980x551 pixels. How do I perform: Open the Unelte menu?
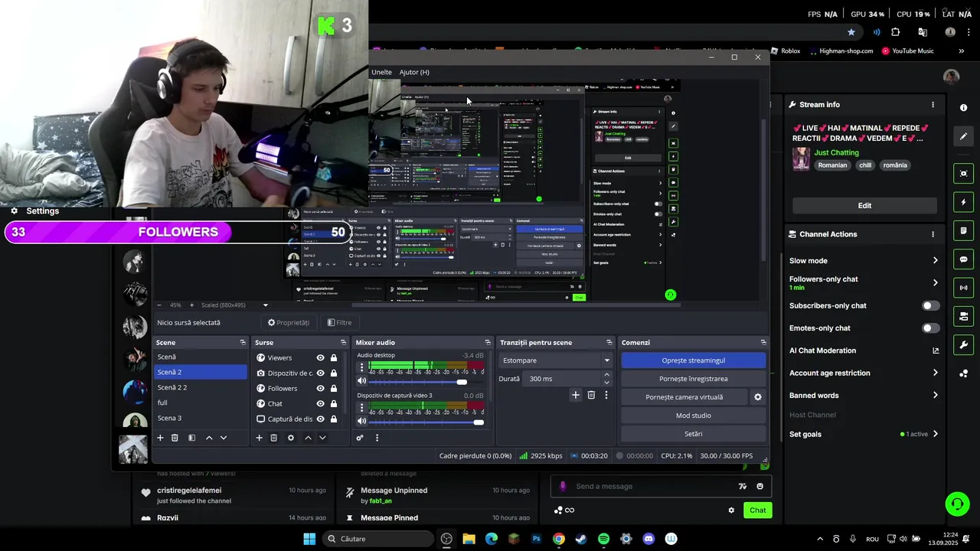[x=381, y=72]
